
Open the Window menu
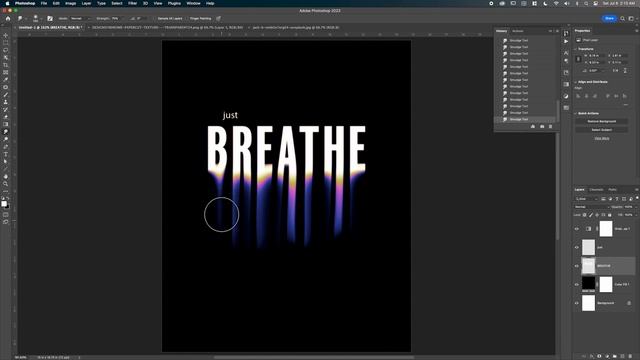click(x=193, y=3)
